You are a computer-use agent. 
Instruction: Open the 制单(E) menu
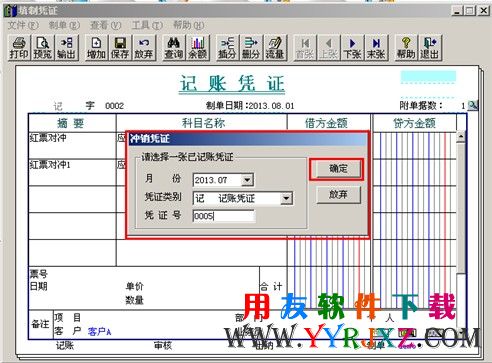64,25
